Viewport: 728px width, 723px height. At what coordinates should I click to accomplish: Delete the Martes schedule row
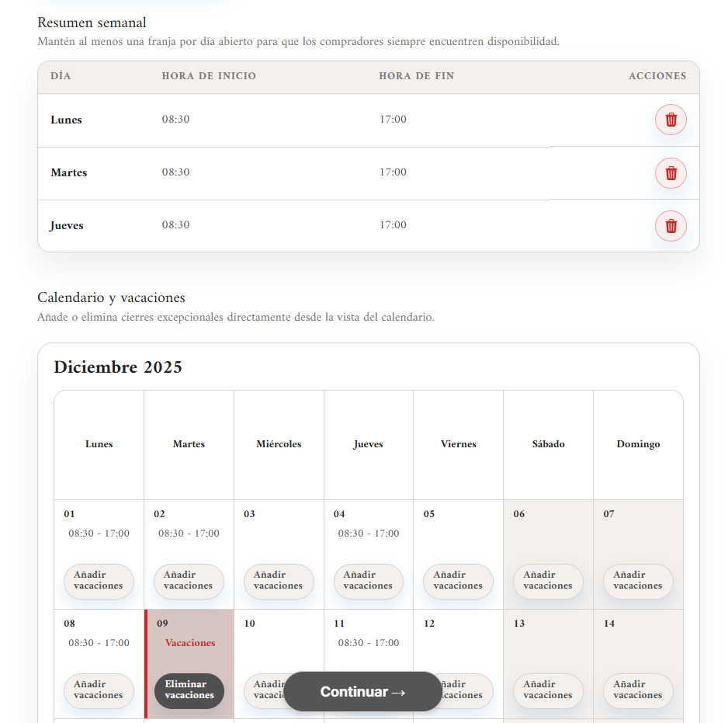click(671, 173)
